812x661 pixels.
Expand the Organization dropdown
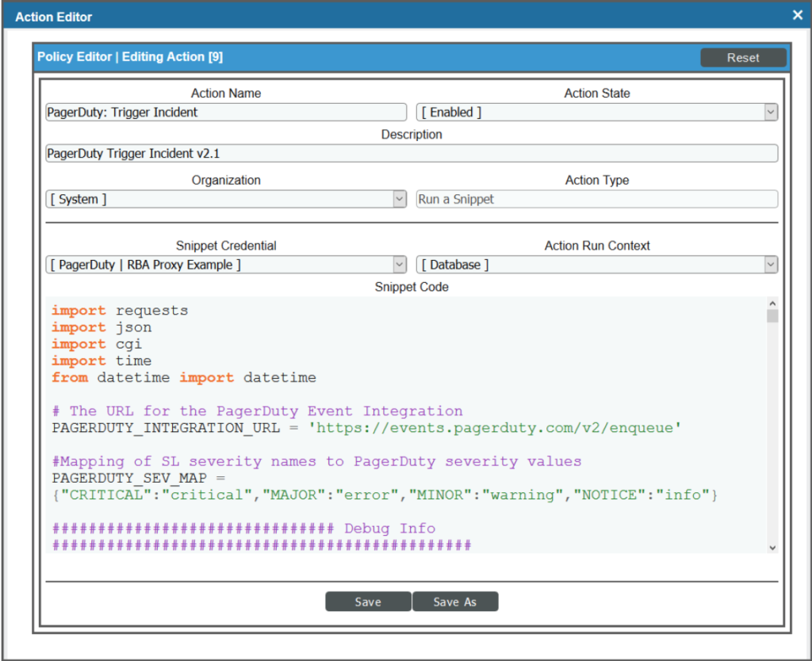coord(226,200)
